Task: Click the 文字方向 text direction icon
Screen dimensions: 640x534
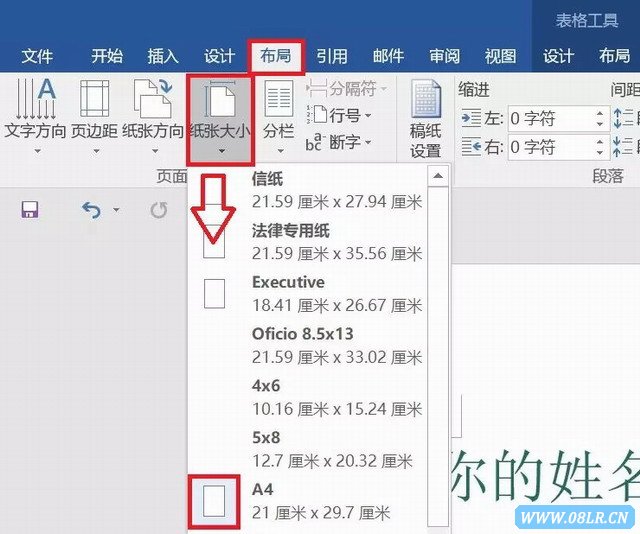Action: (x=36, y=102)
